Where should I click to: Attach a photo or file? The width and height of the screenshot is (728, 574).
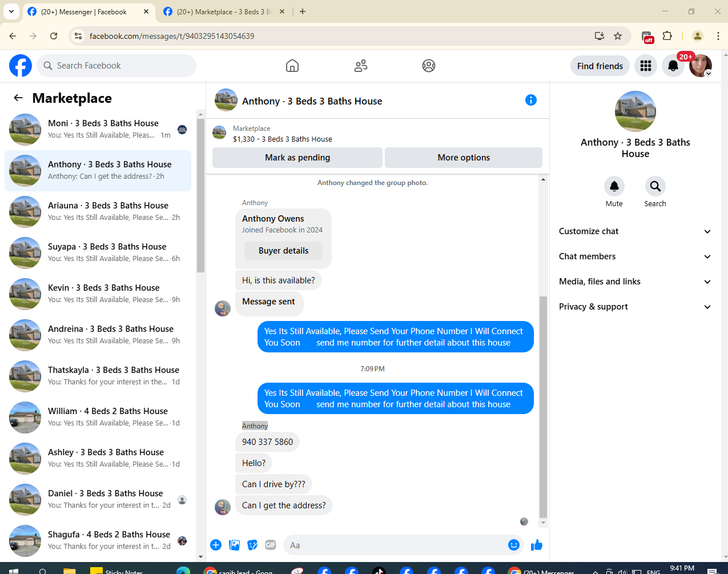(x=234, y=545)
